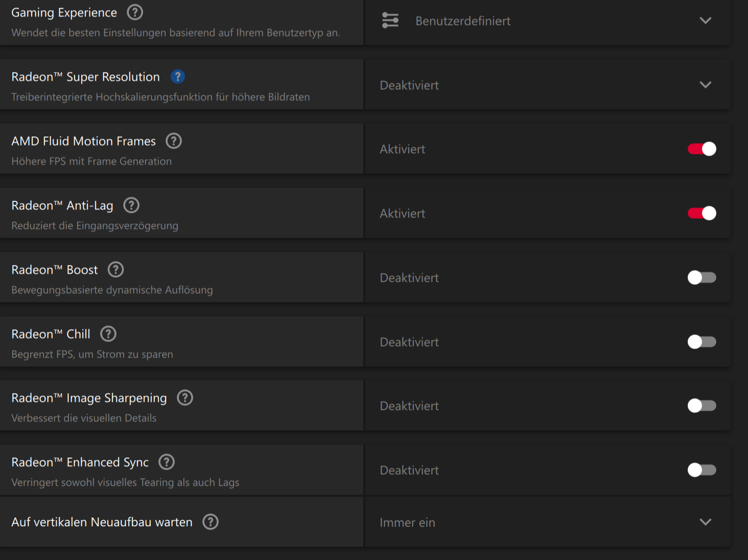Show help for Radeon Enhanced Sync

coord(167,462)
